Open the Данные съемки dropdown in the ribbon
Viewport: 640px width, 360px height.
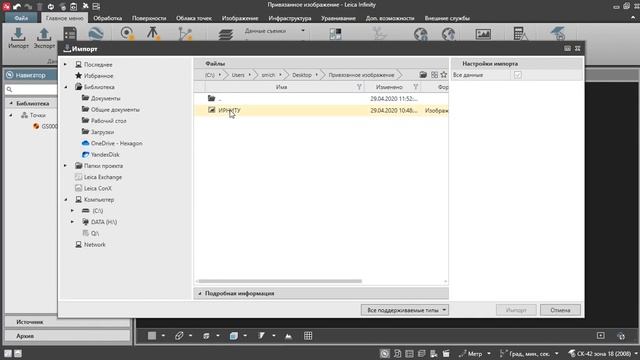coord(303,31)
